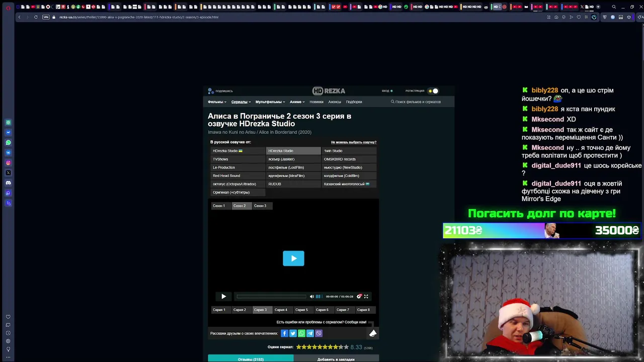Select лостфильм (LostFilm) voiceover
The width and height of the screenshot is (644, 362).
click(x=293, y=167)
